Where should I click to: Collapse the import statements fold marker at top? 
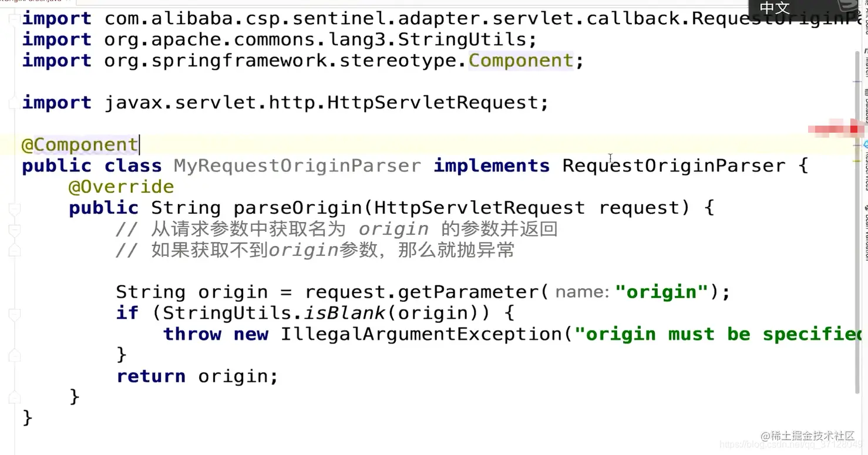coord(14,19)
